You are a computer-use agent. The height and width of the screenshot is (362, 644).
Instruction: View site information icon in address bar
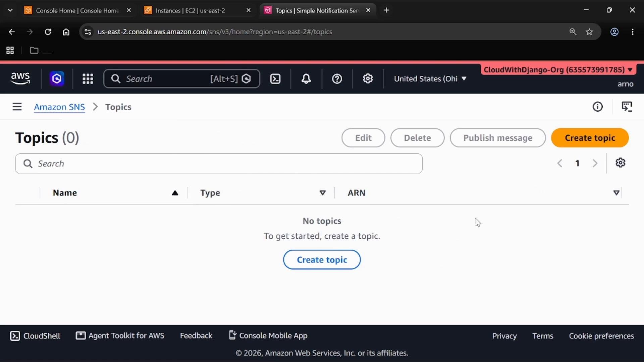pyautogui.click(x=88, y=32)
